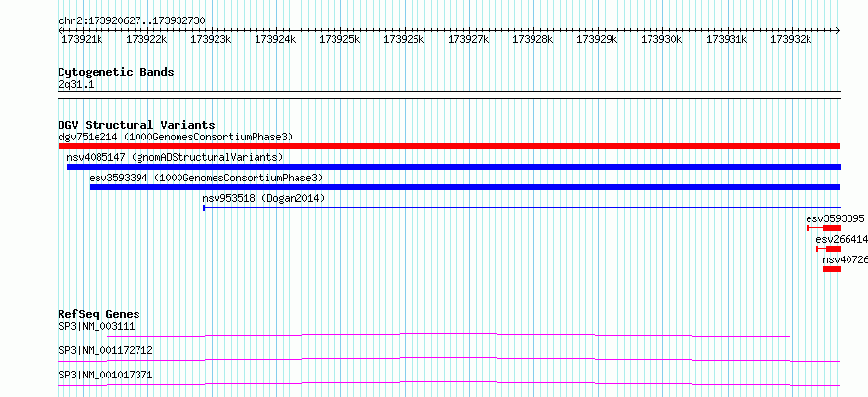Click the 173922k ruler tick label
This screenshot has height=397, width=868.
pyautogui.click(x=146, y=40)
